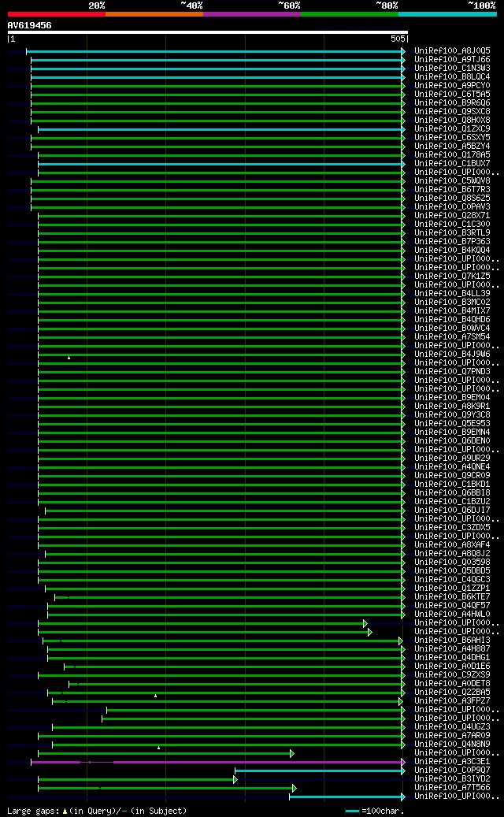504x817 pixels.
Task: Select the UniRef100_C0PAV3 label
Action: (452, 207)
